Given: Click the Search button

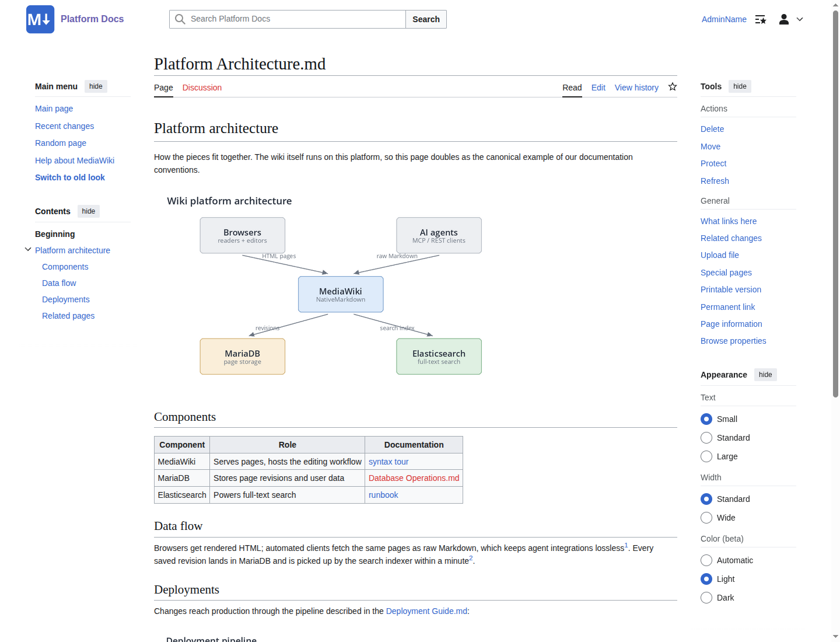Looking at the screenshot, I should tap(426, 19).
